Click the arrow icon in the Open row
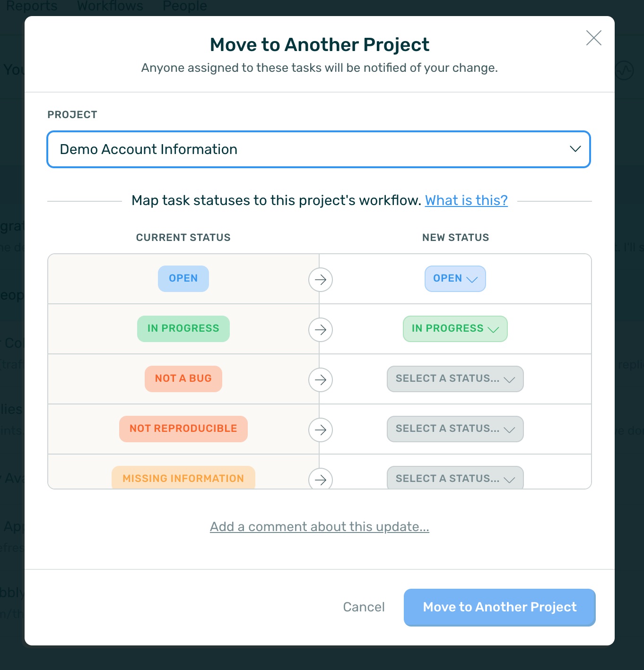Screen dimensions: 644x670 pos(321,279)
